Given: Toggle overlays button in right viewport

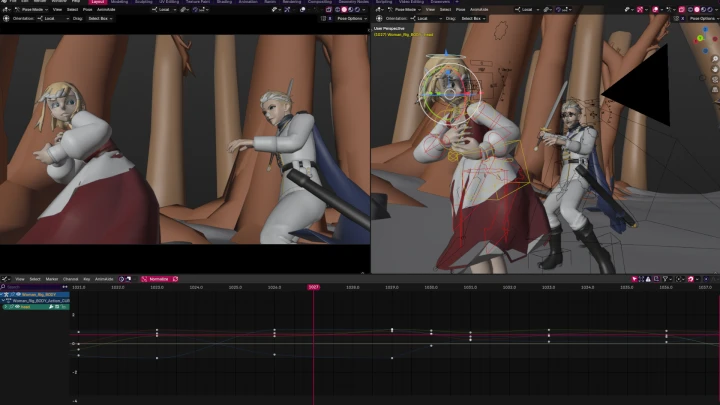Looking at the screenshot, I should point(655,10).
